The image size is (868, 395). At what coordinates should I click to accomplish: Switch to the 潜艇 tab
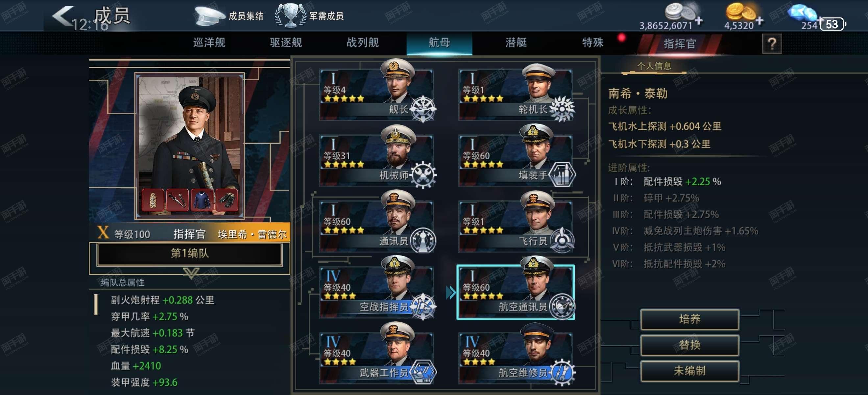tap(516, 43)
